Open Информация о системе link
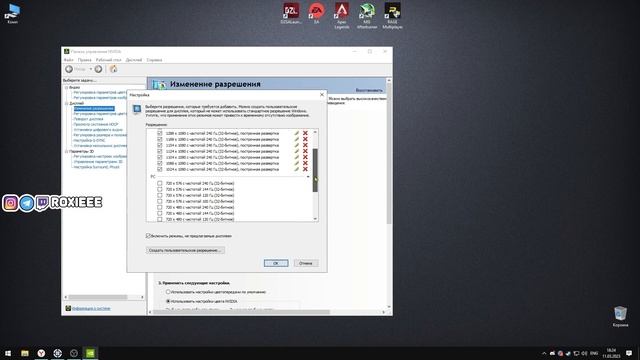 tap(91, 309)
